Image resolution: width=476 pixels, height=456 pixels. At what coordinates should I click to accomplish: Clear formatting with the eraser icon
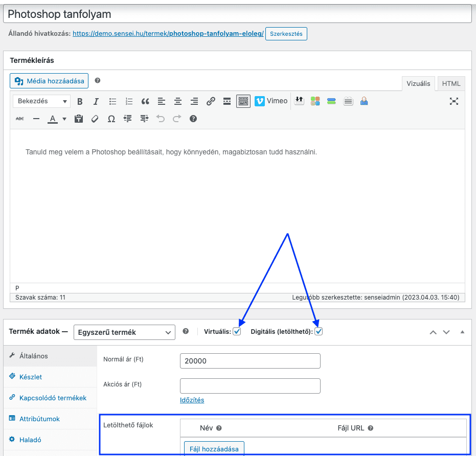pyautogui.click(x=95, y=119)
